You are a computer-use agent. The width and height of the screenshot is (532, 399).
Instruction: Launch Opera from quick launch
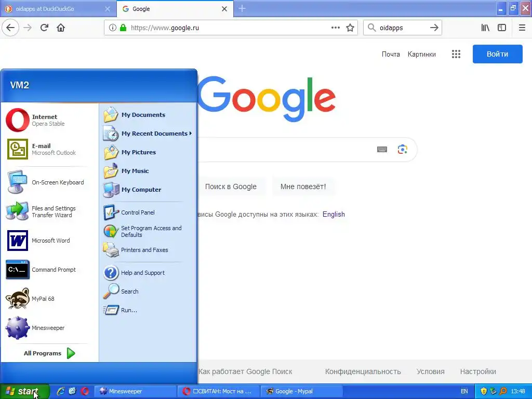coord(85,391)
